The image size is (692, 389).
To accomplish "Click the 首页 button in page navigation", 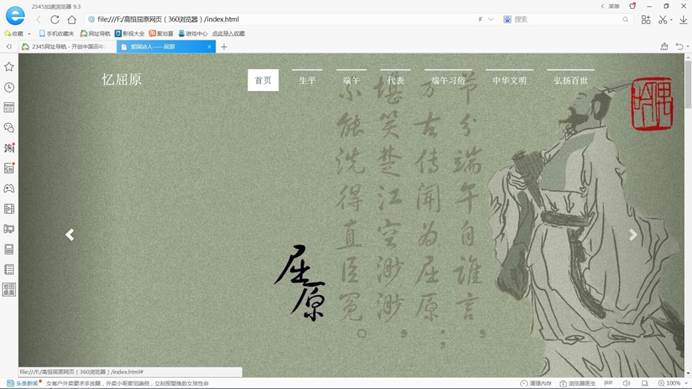I will [x=263, y=80].
